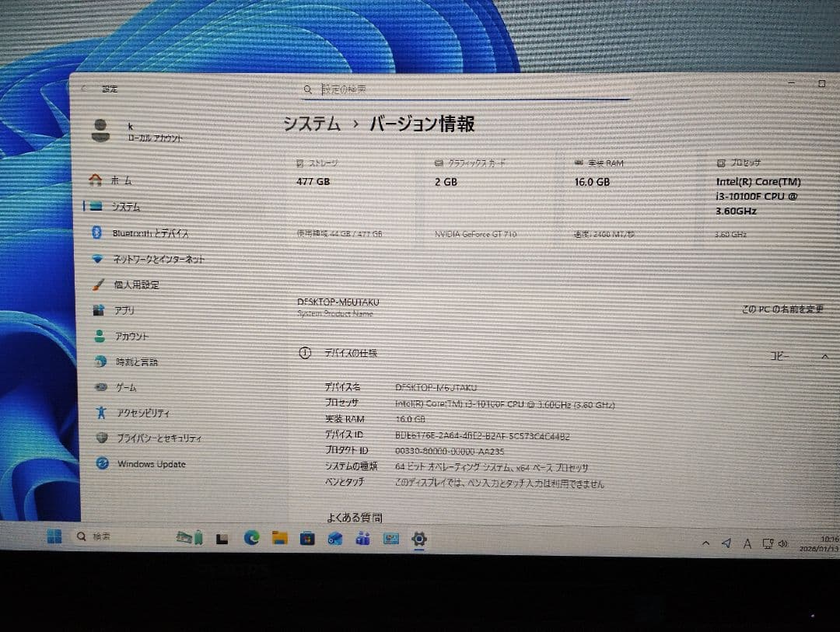Launch Microsoft Edge from the taskbar
The width and height of the screenshot is (840, 632).
pos(252,537)
